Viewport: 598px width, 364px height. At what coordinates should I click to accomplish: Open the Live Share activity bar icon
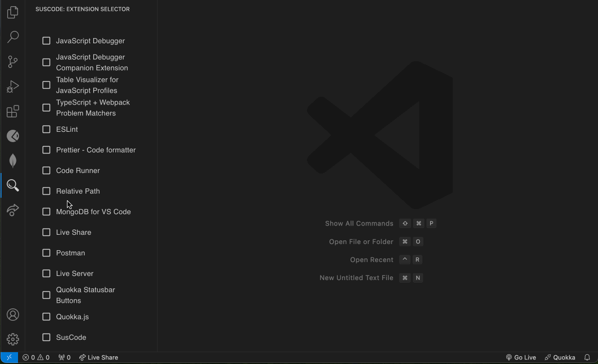click(x=12, y=210)
